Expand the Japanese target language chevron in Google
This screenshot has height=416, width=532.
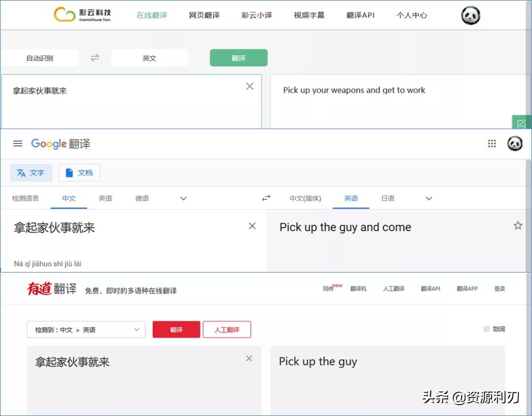click(428, 198)
